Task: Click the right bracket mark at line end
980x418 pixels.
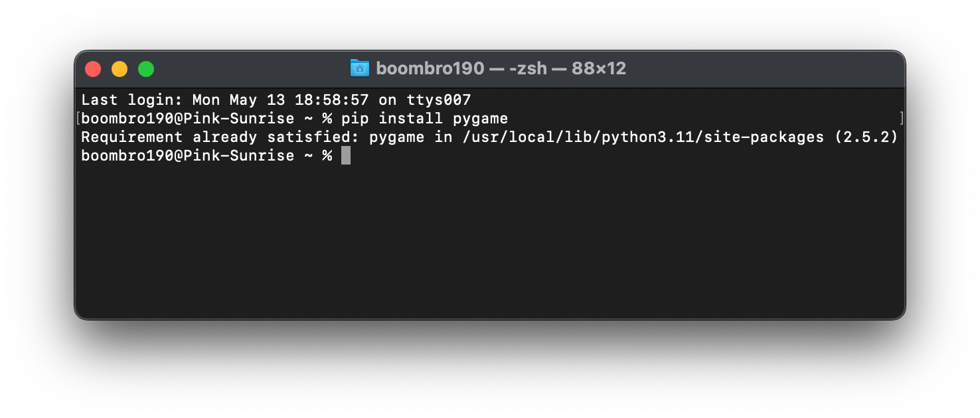Action: tap(901, 119)
